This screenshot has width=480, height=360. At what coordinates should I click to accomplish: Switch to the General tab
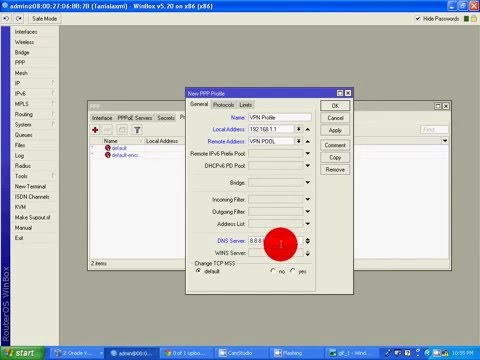coord(199,104)
